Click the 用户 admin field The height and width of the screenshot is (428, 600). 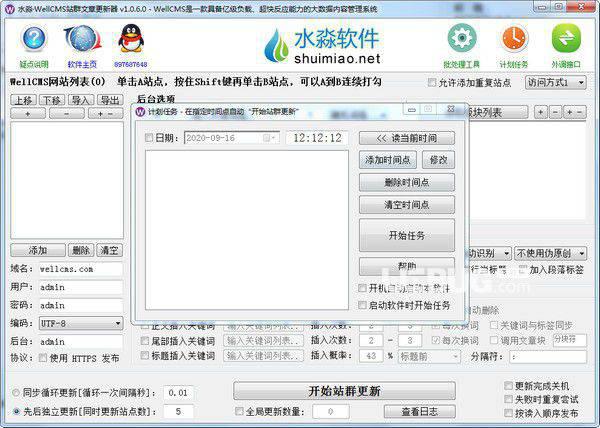click(x=81, y=287)
